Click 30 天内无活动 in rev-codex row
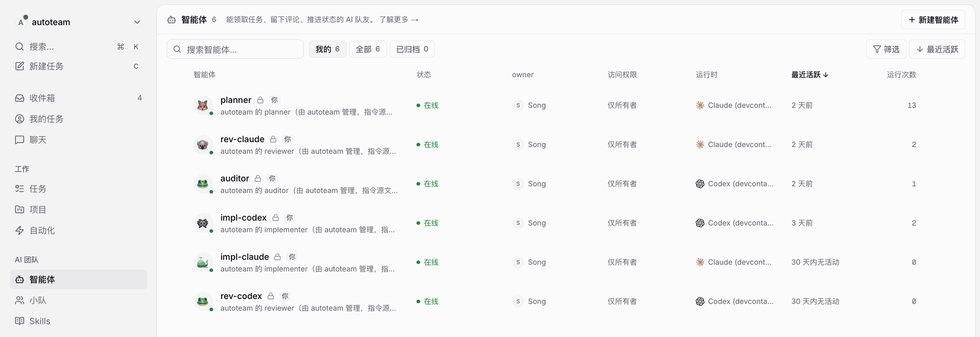 pyautogui.click(x=815, y=301)
